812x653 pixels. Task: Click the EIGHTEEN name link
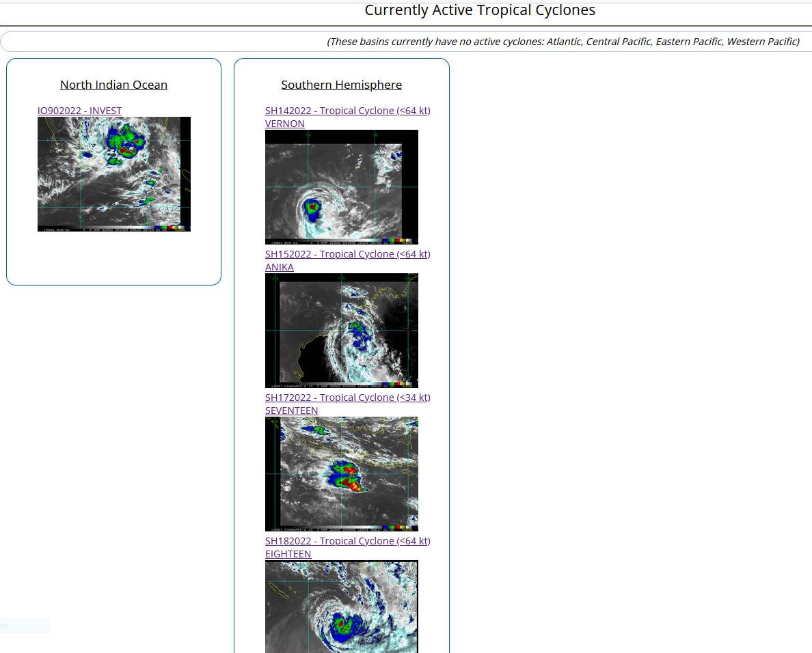pyautogui.click(x=288, y=554)
